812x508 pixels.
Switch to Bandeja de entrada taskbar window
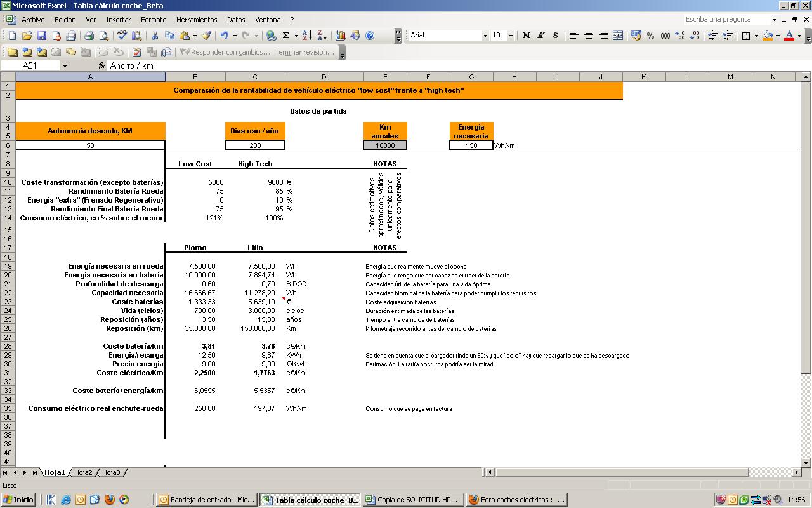click(x=207, y=500)
